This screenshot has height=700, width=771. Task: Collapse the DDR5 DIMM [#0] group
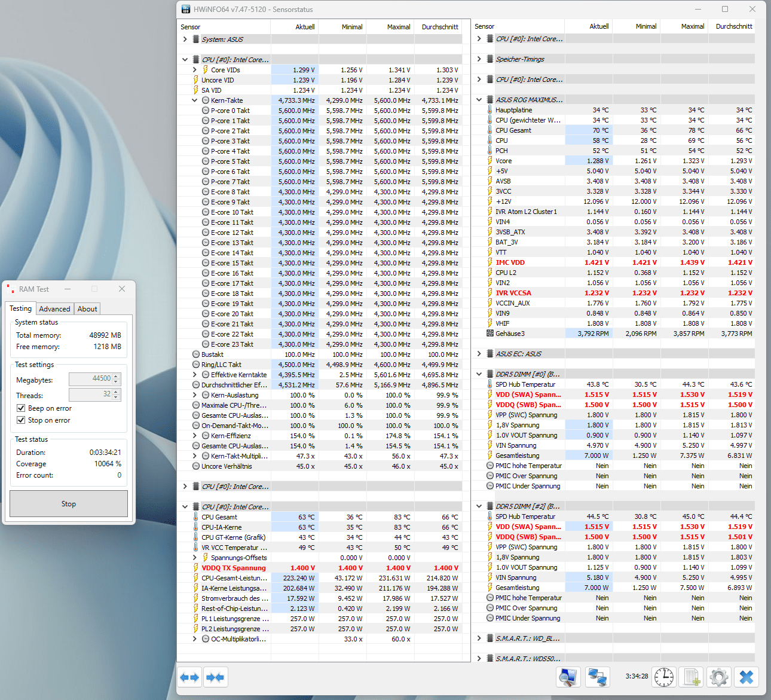coord(479,374)
